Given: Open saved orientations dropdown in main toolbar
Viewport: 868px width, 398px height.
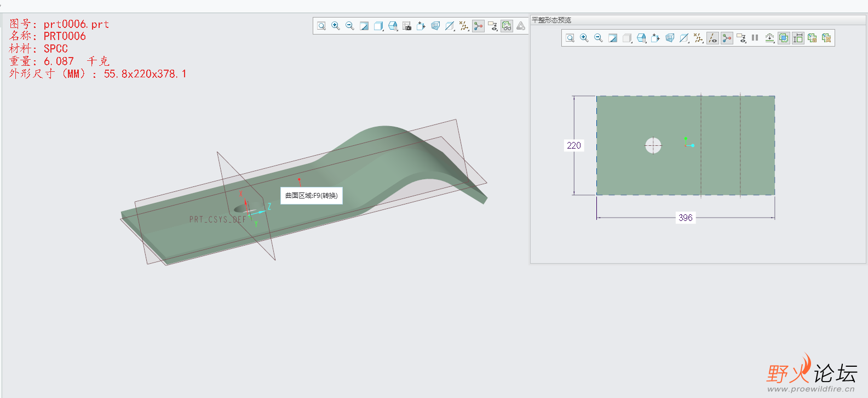Looking at the screenshot, I should (x=393, y=26).
